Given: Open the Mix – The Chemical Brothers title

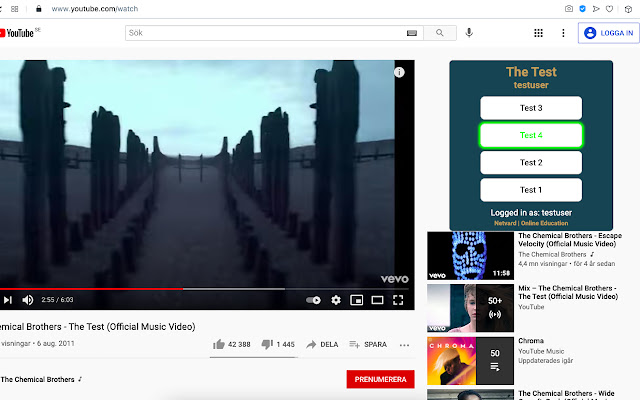Looking at the screenshot, I should [568, 292].
